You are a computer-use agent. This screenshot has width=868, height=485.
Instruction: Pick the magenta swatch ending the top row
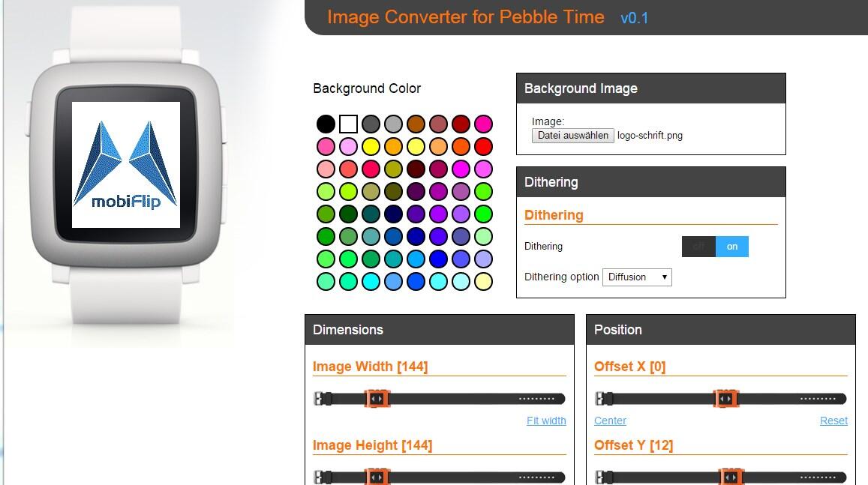tap(483, 124)
